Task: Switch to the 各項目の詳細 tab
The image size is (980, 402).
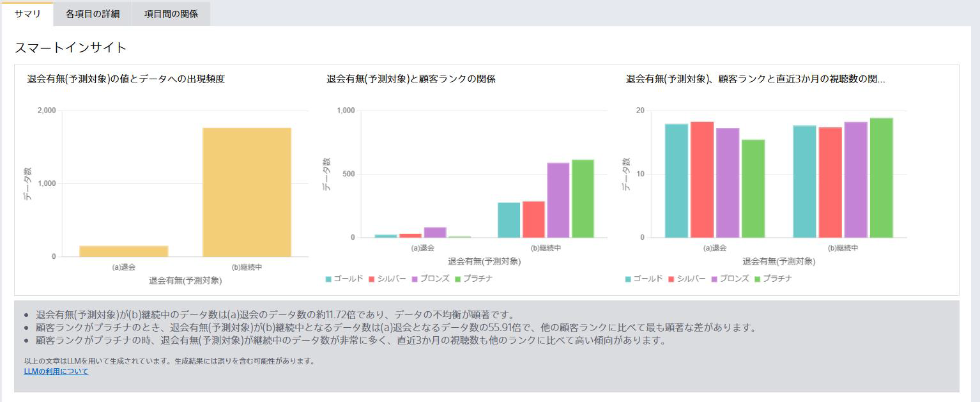Action: tap(91, 13)
